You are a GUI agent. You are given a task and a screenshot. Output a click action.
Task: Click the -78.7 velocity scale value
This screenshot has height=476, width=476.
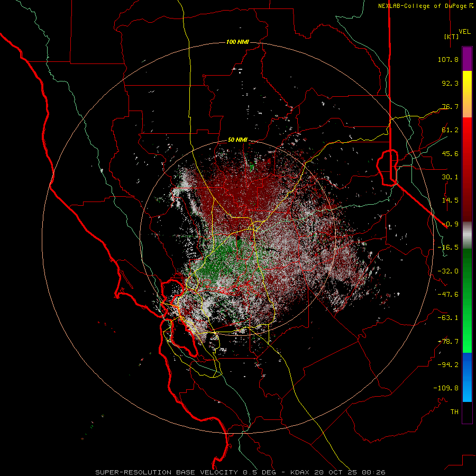(448, 342)
